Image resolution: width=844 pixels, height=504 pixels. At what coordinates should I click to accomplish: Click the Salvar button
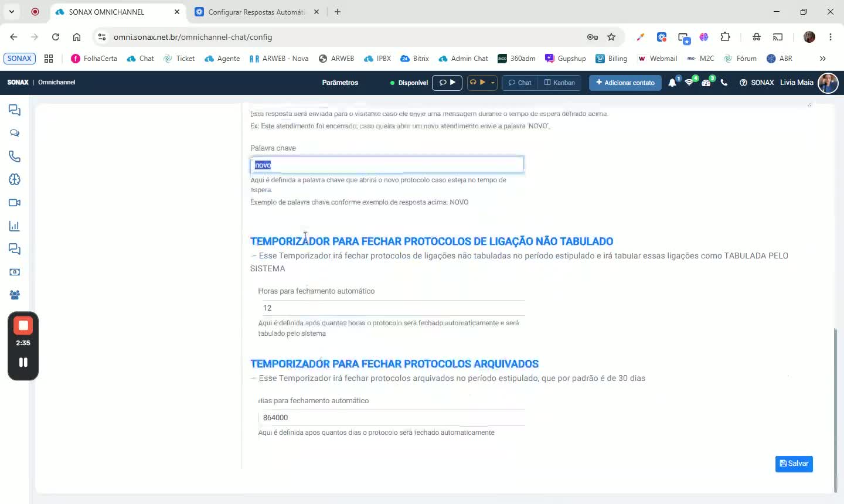tap(794, 464)
